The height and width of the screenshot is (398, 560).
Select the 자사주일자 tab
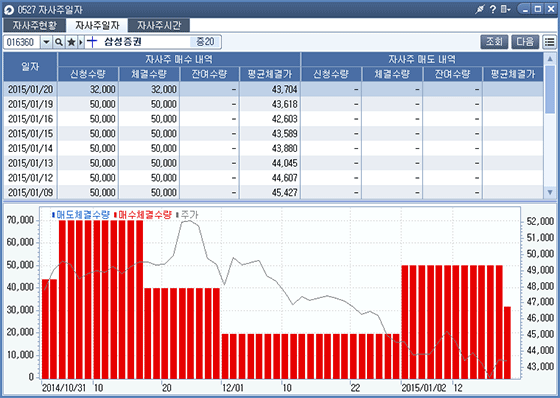pos(97,25)
